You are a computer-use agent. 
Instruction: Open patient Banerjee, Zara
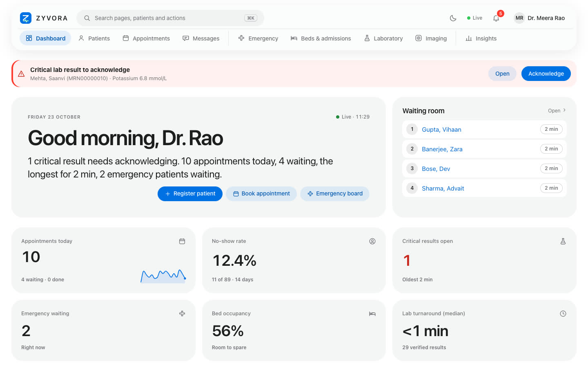pos(442,149)
